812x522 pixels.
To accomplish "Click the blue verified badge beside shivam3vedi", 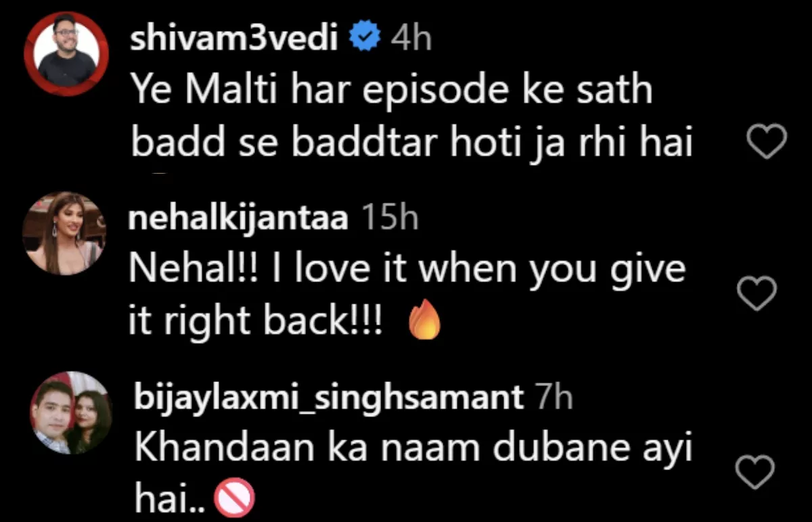I will pyautogui.click(x=366, y=39).
